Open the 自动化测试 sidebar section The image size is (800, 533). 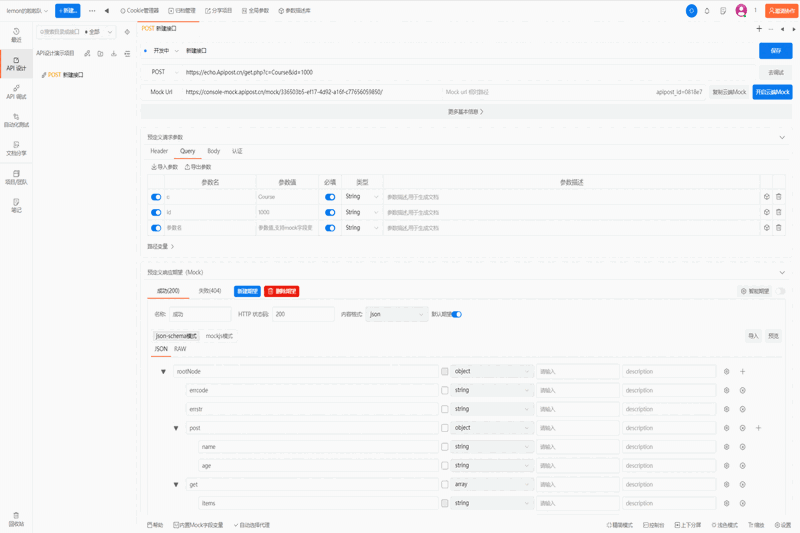click(x=16, y=120)
